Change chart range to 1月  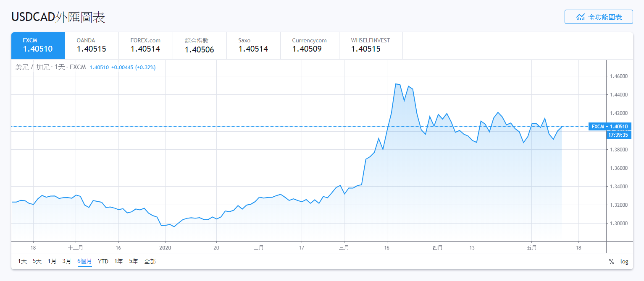[x=52, y=261]
